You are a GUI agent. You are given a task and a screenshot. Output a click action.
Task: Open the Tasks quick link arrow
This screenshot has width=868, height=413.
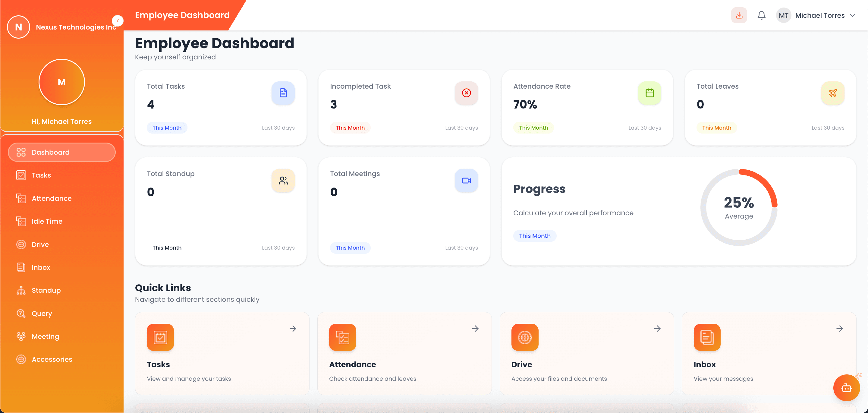click(293, 329)
